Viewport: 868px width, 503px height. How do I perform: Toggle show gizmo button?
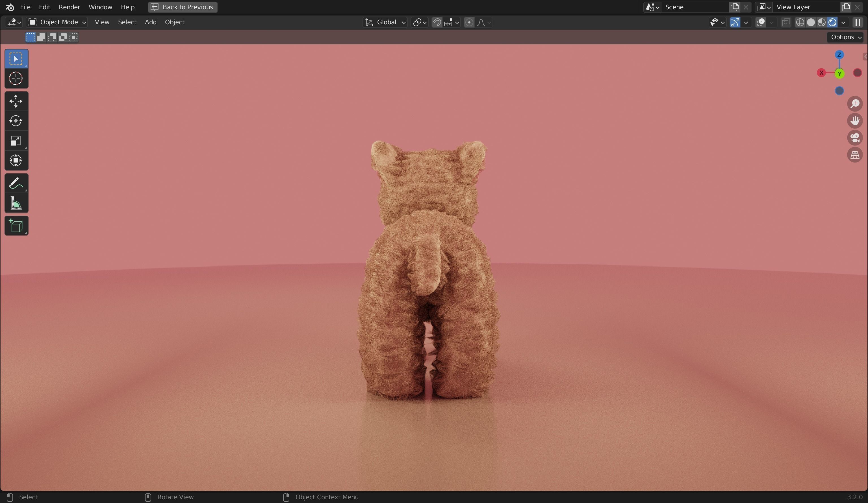pos(735,22)
